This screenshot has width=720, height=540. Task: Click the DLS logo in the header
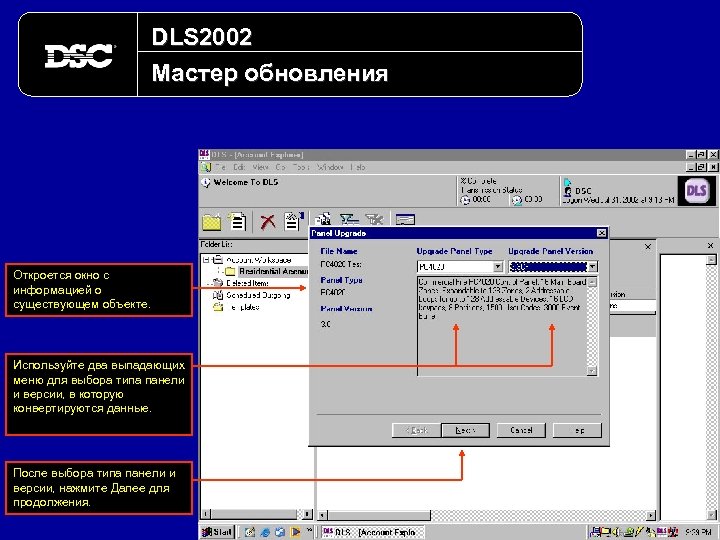tap(696, 191)
